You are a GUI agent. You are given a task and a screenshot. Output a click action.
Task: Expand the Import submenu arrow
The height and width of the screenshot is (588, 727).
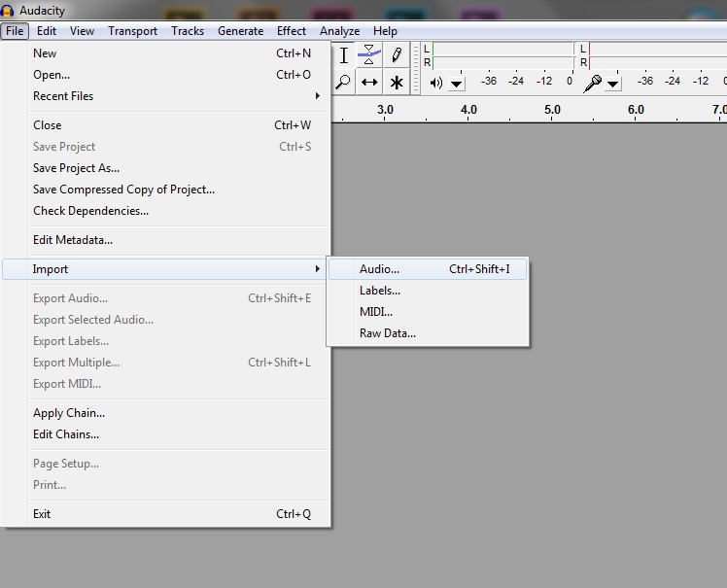(x=318, y=269)
